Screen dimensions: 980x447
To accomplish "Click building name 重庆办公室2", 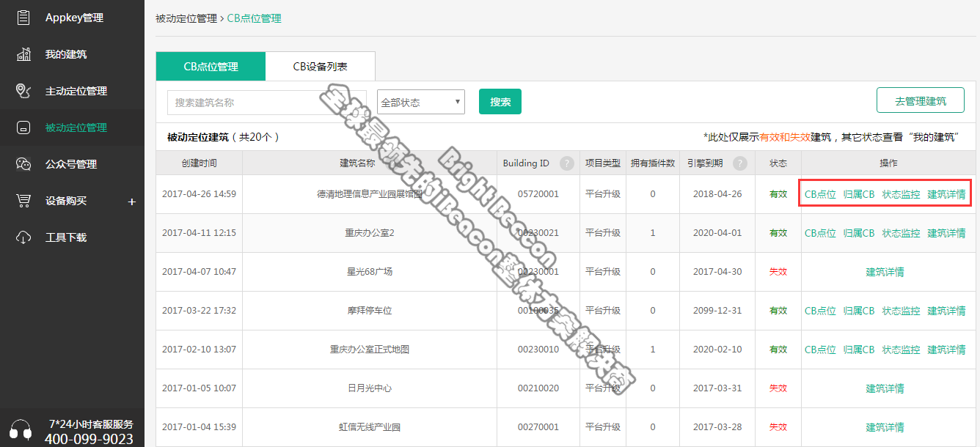I will (x=370, y=233).
